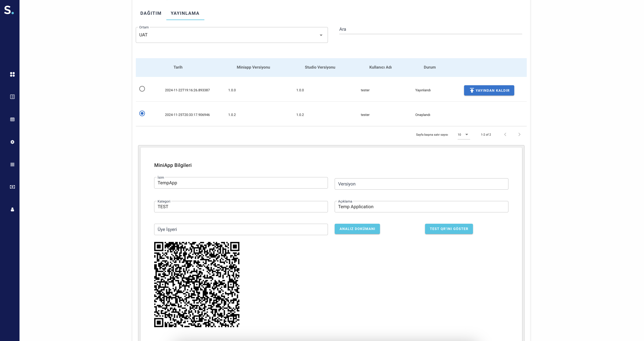Select the radio button for version 1.0.0
Viewport: 644px width, 341px height.
[142, 89]
